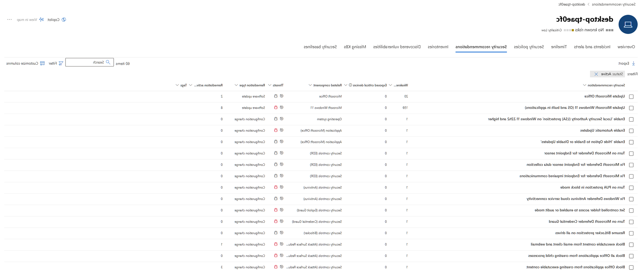
Task: Expand the Weakne... column header chevron
Action: click(390, 85)
